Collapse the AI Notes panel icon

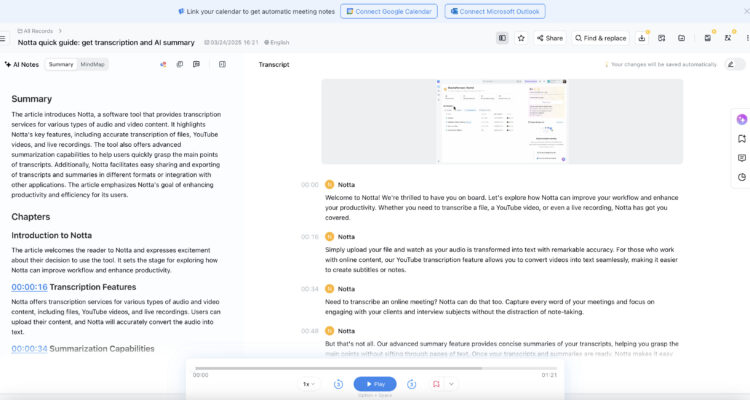(x=222, y=64)
